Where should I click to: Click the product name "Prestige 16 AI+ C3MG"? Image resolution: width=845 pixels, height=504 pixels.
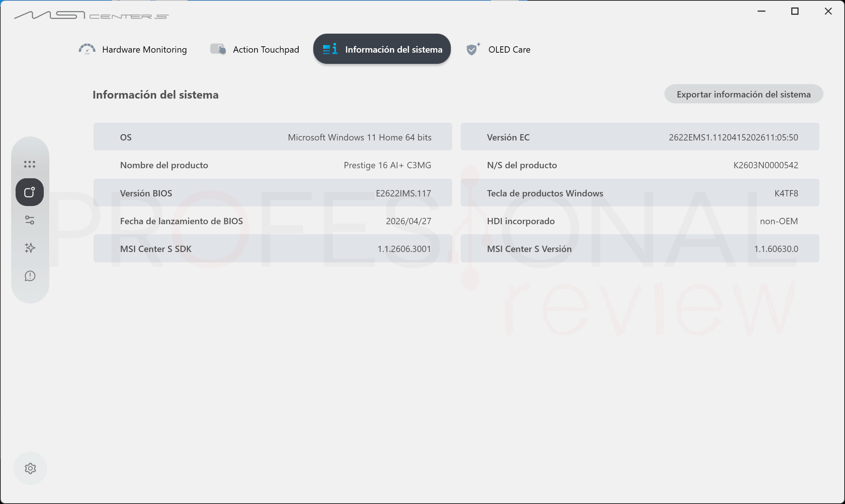[x=387, y=165]
